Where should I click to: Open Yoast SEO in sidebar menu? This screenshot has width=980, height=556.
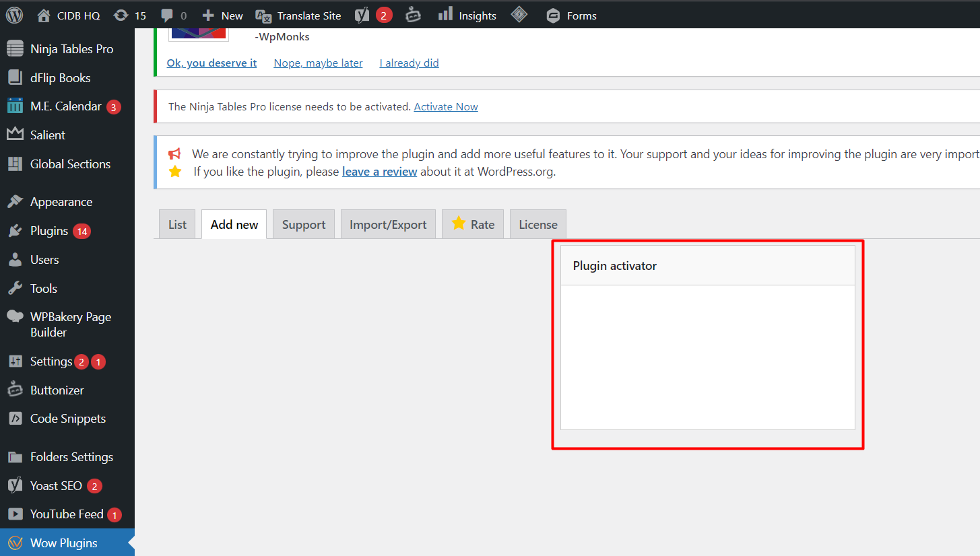[67, 486]
